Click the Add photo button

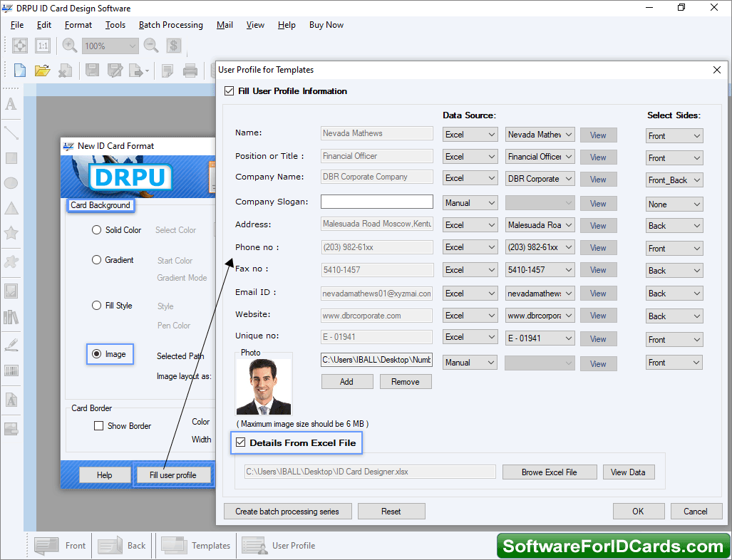(x=347, y=382)
